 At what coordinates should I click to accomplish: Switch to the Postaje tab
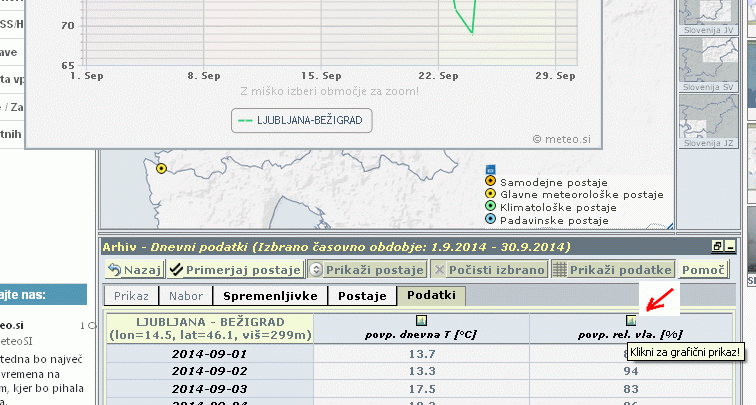362,296
